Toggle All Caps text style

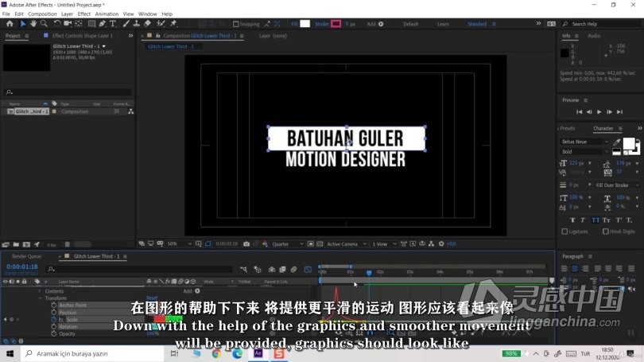click(596, 220)
